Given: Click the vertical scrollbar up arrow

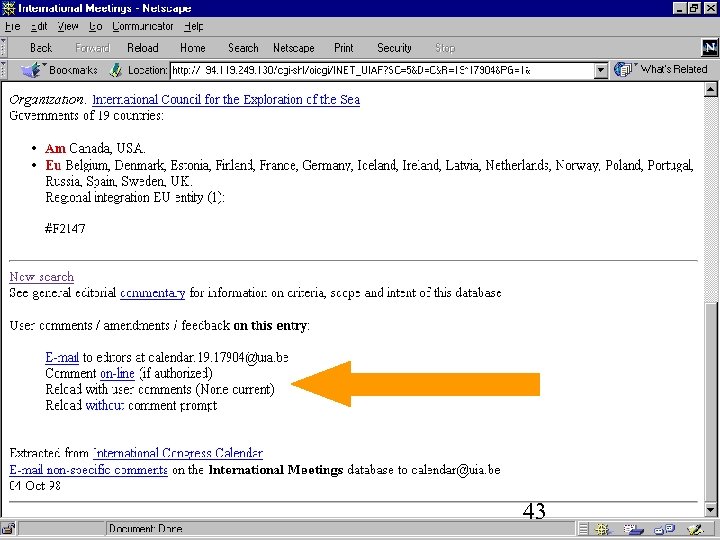Looking at the screenshot, I should pyautogui.click(x=710, y=90).
